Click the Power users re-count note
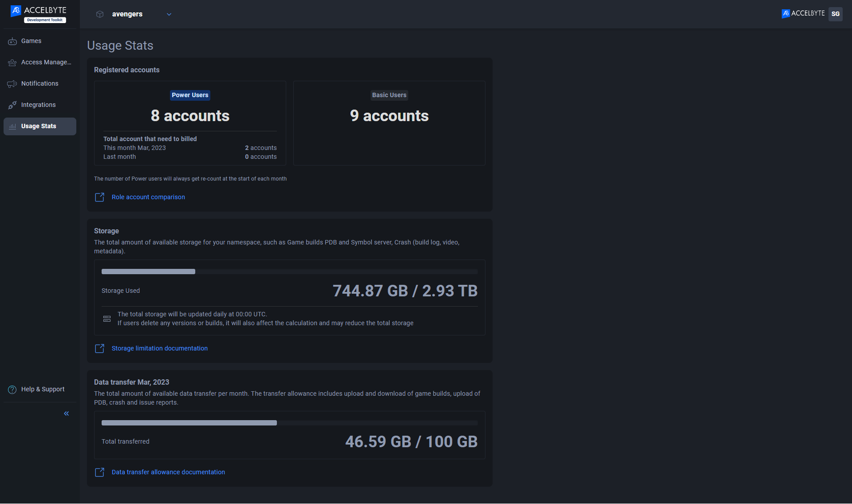 [x=190, y=179]
